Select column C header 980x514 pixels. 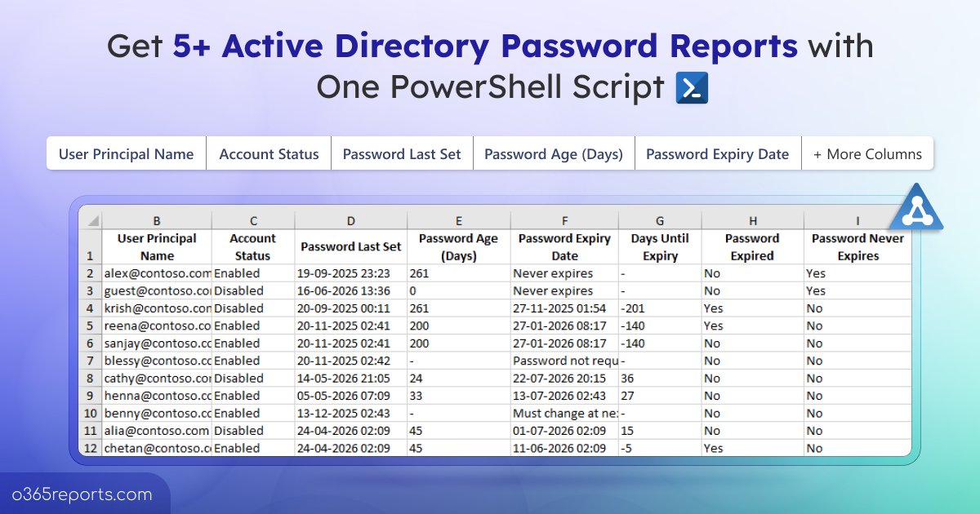253,220
